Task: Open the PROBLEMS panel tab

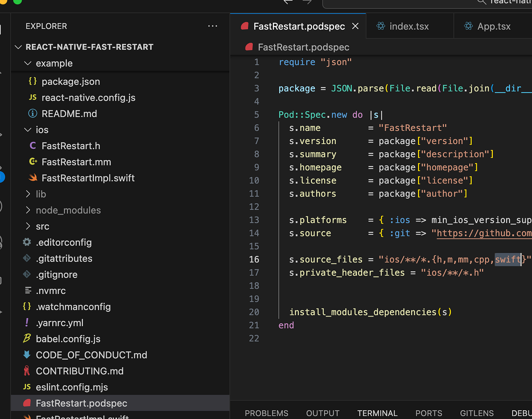Action: click(266, 413)
